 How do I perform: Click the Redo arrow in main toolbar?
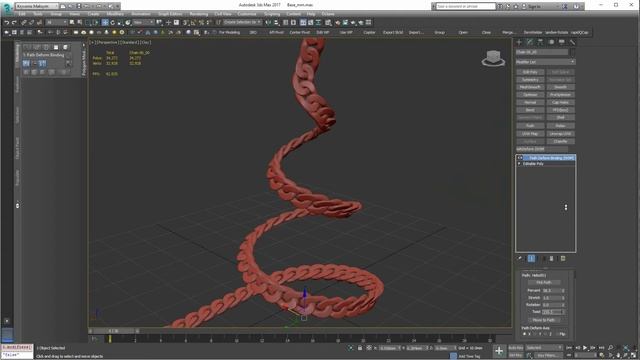tap(14, 22)
